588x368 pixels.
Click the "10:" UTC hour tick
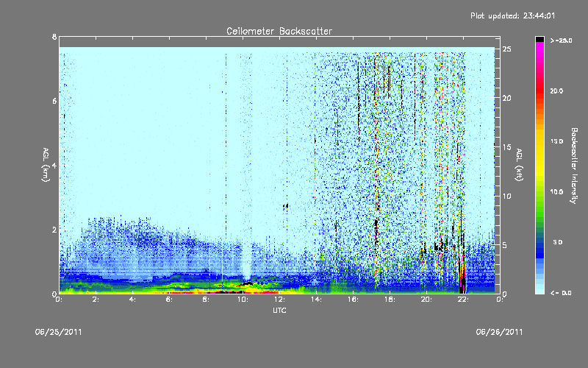point(243,300)
